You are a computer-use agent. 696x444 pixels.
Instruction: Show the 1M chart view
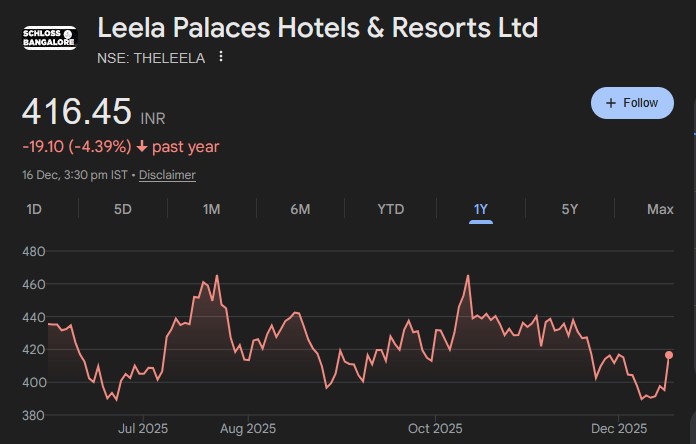211,209
